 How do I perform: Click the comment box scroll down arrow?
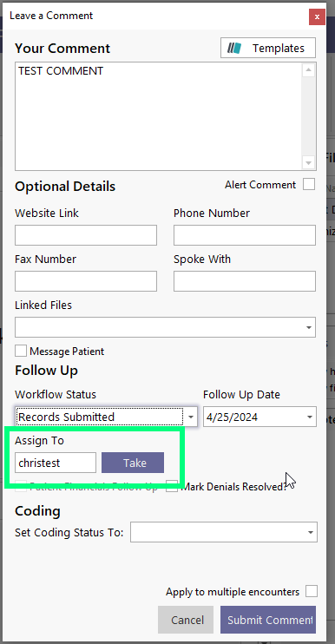click(309, 162)
